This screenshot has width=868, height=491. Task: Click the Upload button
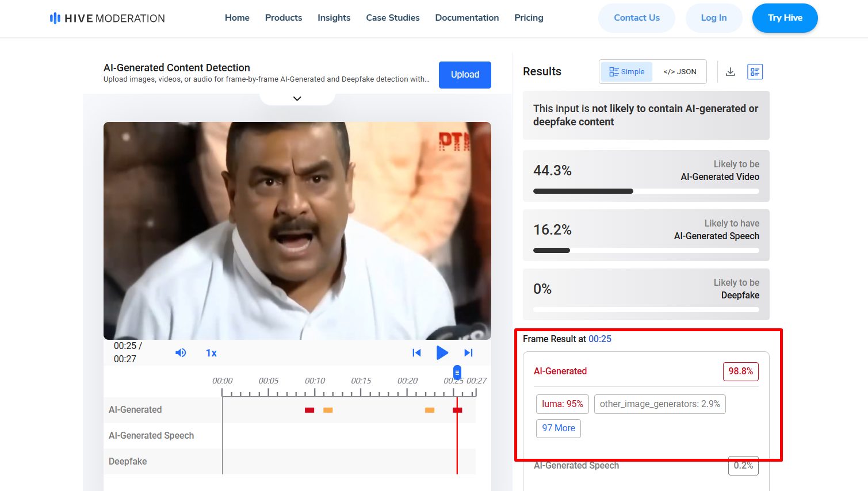pos(465,75)
